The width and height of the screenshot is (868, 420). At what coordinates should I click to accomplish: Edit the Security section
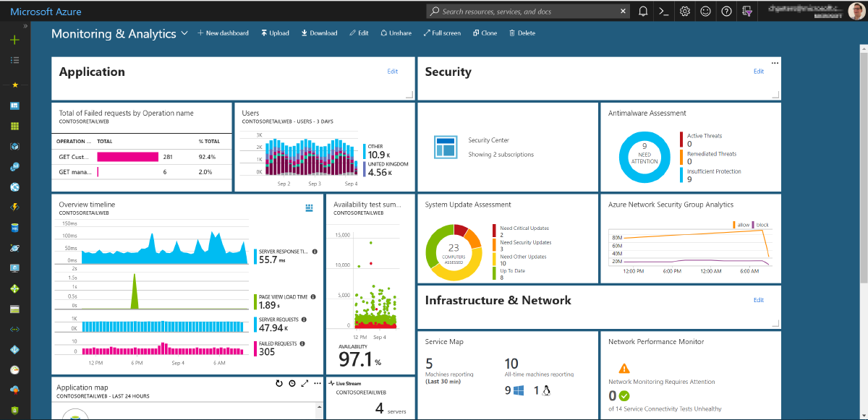click(758, 72)
